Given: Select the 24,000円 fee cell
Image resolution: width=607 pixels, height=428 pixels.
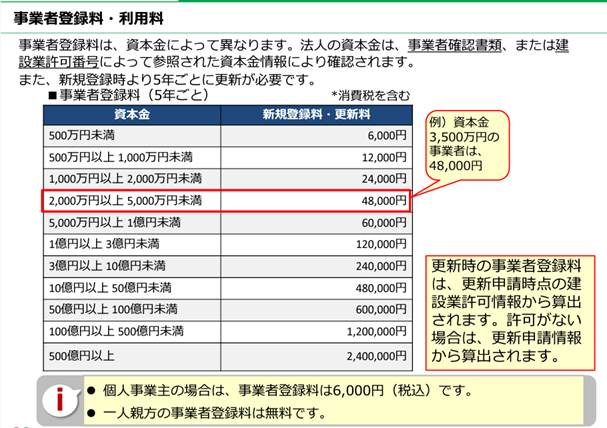Looking at the screenshot, I should [x=316, y=179].
